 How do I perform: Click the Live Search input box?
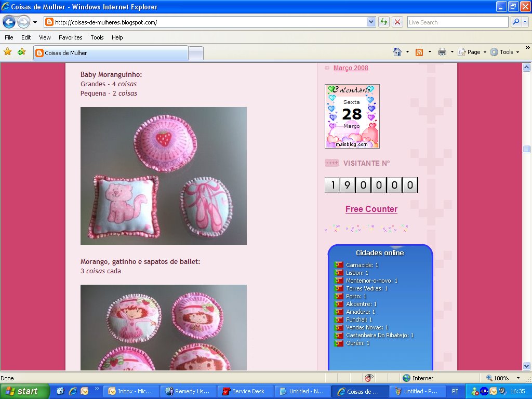point(457,22)
